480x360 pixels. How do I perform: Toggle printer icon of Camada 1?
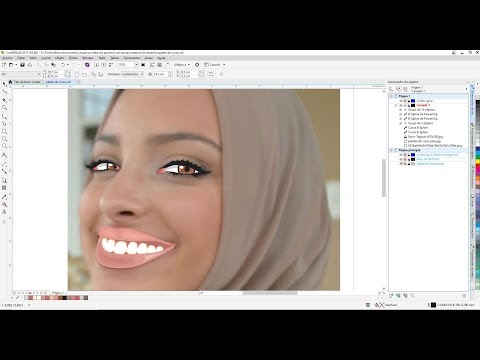(x=405, y=105)
